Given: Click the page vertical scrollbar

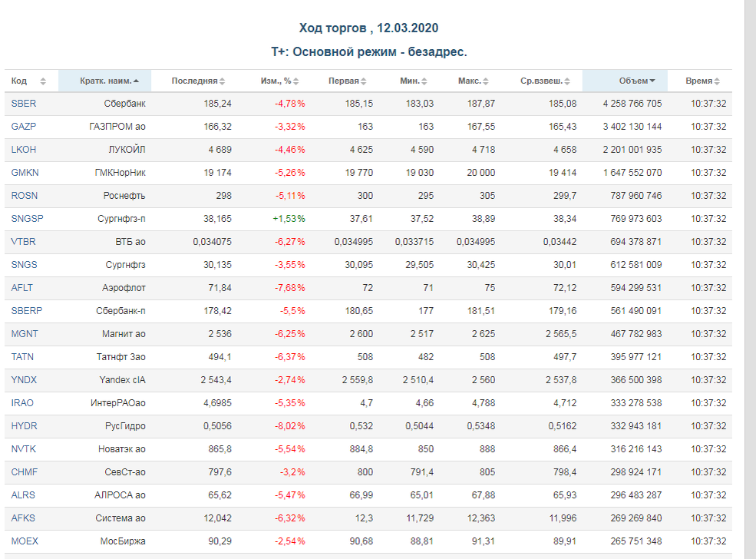Looking at the screenshot, I should coord(750,279).
